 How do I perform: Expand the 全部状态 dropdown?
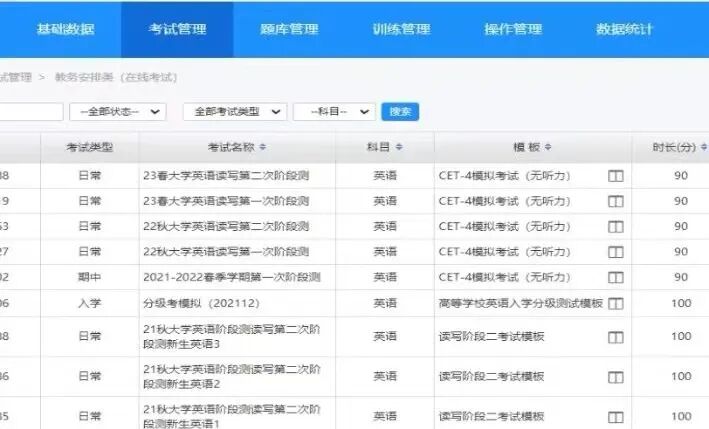[x=118, y=112]
